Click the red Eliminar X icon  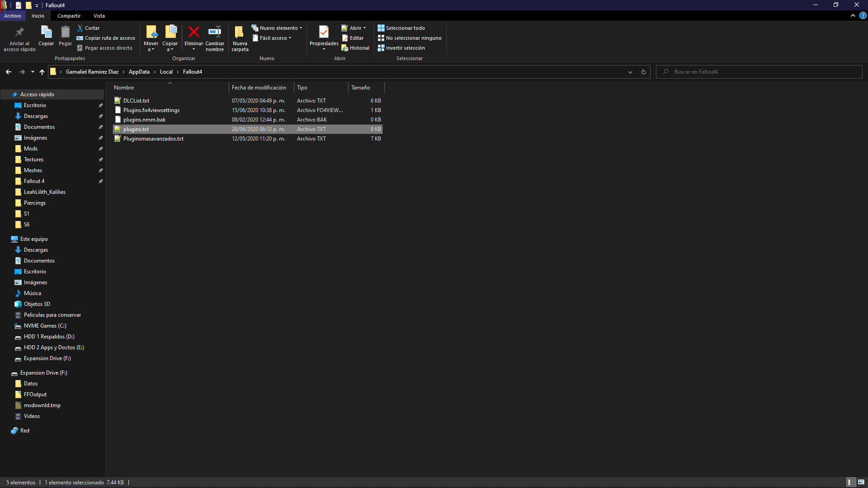pyautogui.click(x=193, y=32)
